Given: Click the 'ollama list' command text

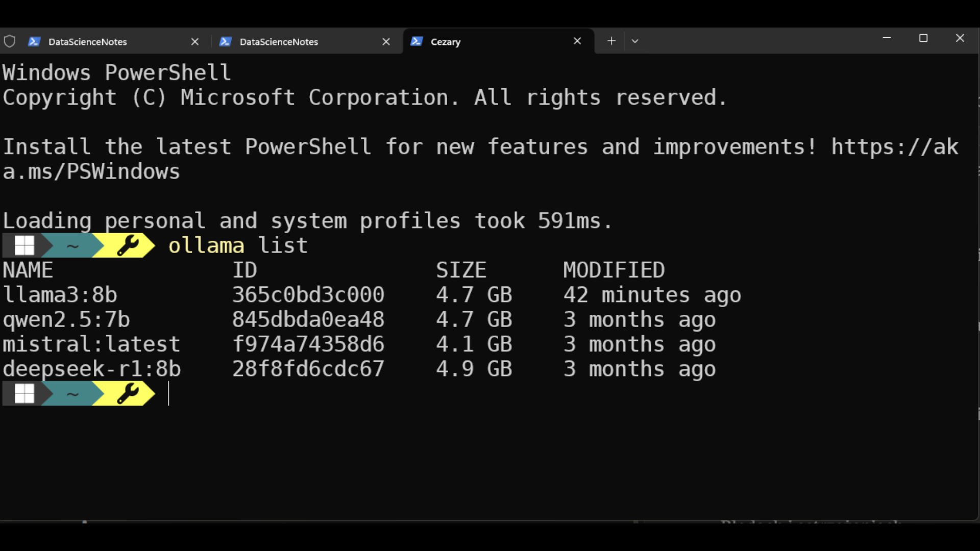Looking at the screenshot, I should tap(238, 245).
